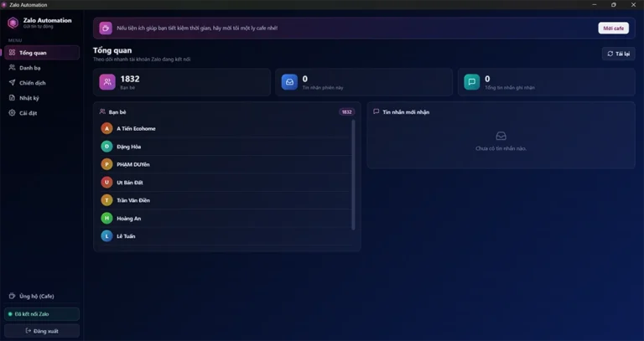This screenshot has width=644, height=341.
Task: Click the Tải lại reload button
Action: pos(619,54)
